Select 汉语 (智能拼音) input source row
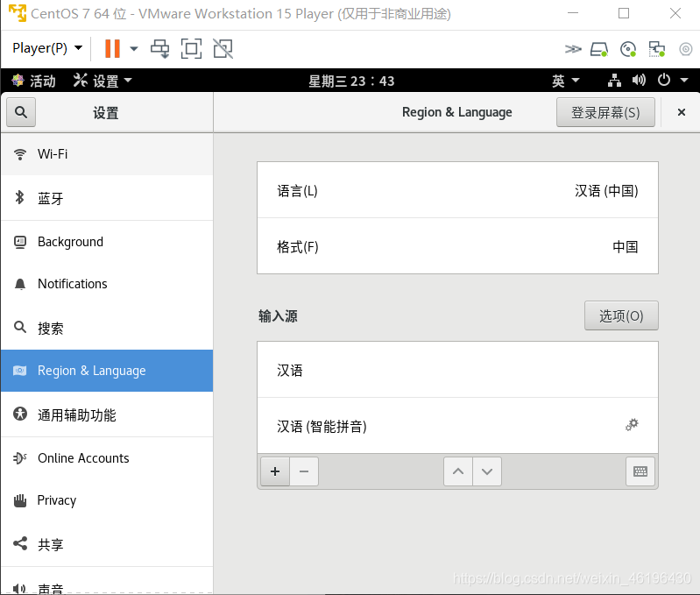Image resolution: width=700 pixels, height=595 pixels. pos(457,426)
